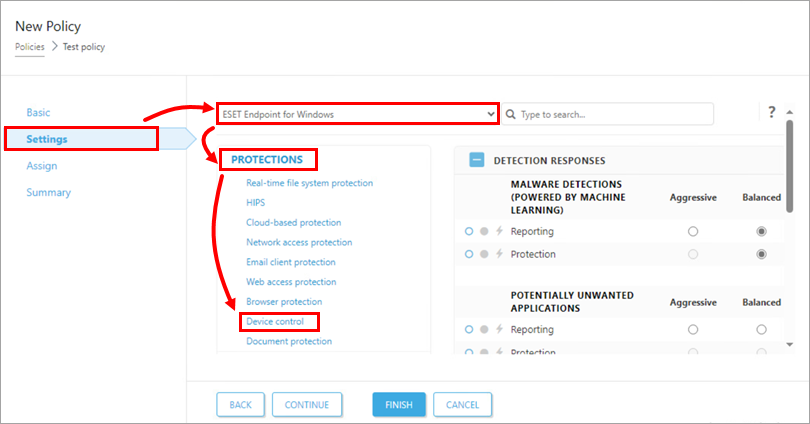The image size is (810, 424).
Task: Click lightning force icon for malware Reporting
Action: pos(499,231)
